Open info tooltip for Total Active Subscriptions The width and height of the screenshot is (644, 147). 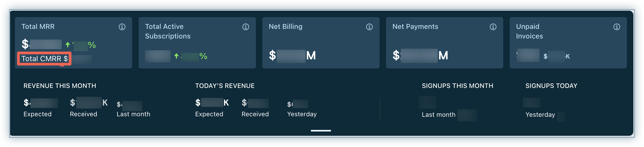tap(246, 27)
